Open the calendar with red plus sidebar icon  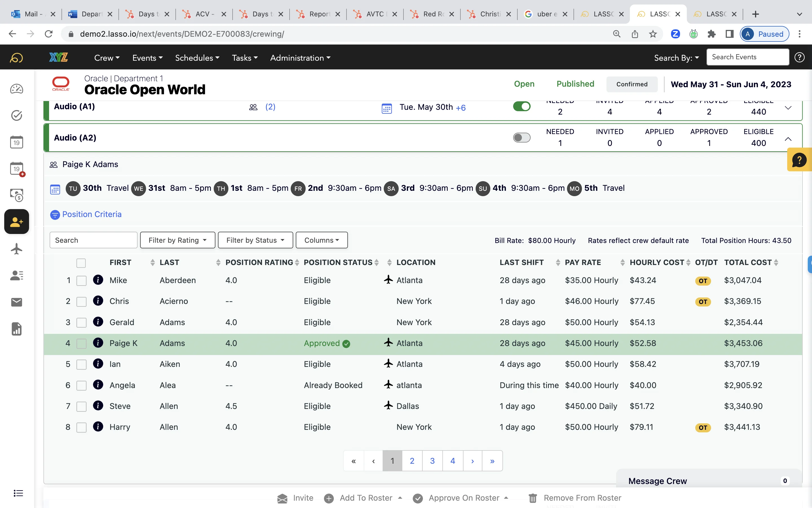[17, 169]
